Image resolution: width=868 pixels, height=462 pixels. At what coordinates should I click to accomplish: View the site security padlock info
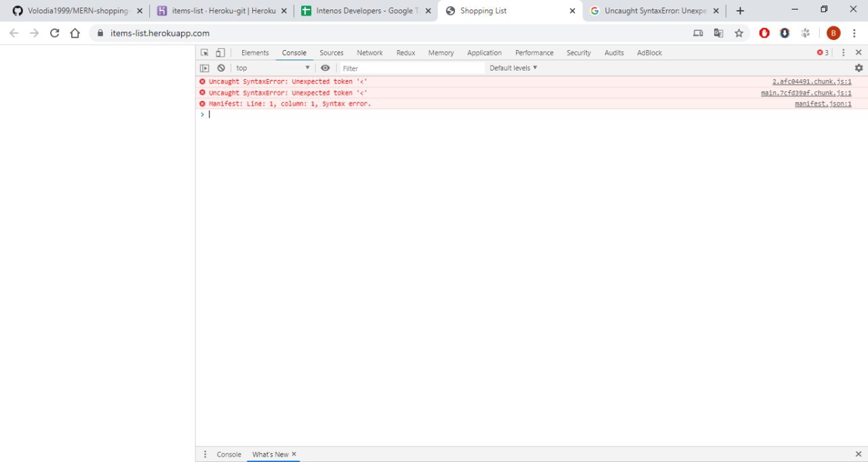point(100,33)
